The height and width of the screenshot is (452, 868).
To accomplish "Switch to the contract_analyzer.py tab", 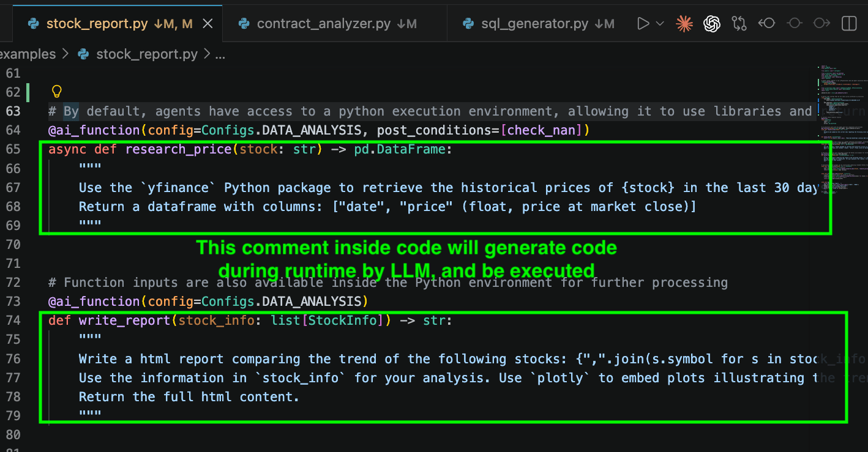I will click(323, 24).
